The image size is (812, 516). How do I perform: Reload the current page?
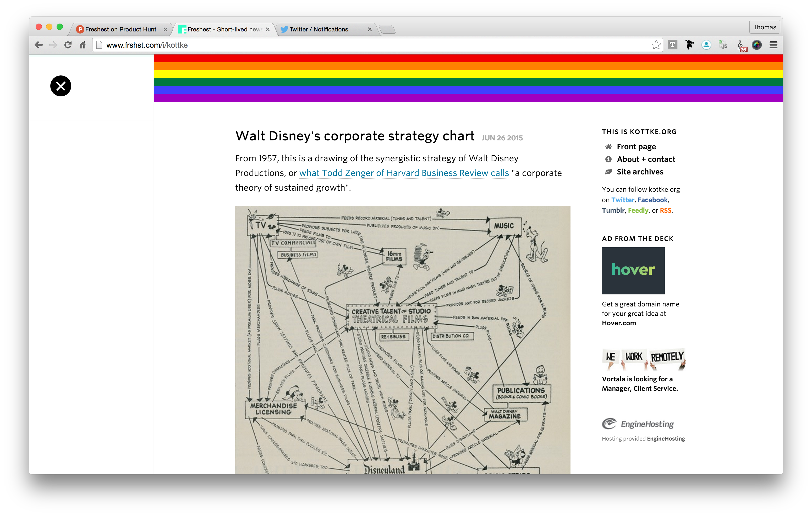coord(68,45)
